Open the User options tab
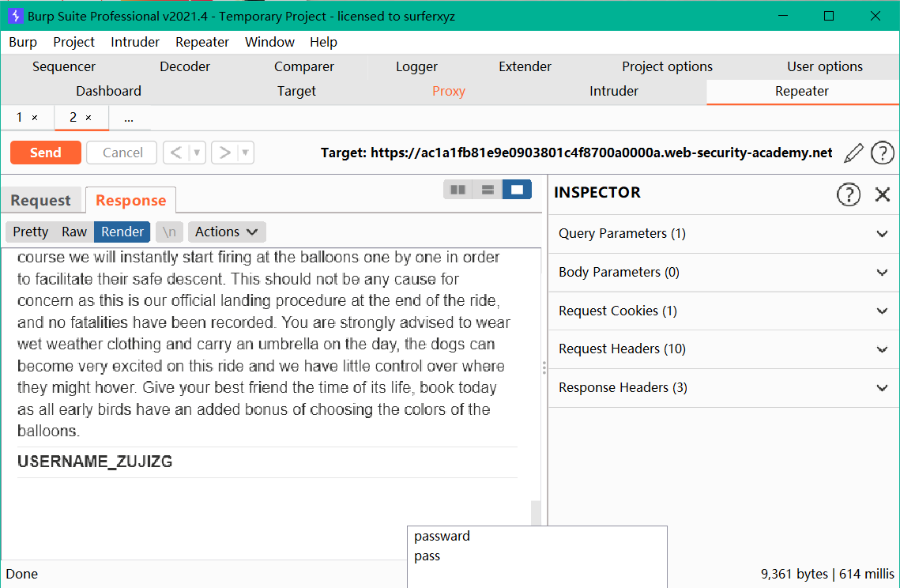 [825, 66]
